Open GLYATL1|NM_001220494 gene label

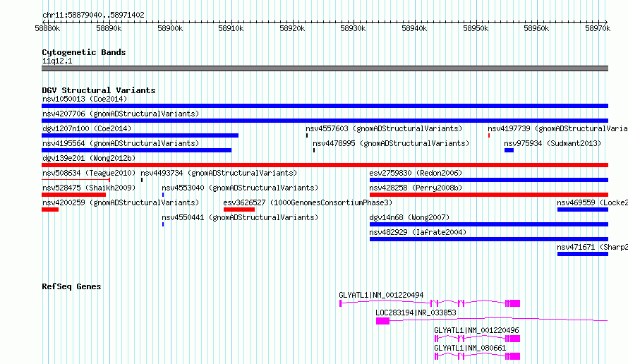pos(381,295)
